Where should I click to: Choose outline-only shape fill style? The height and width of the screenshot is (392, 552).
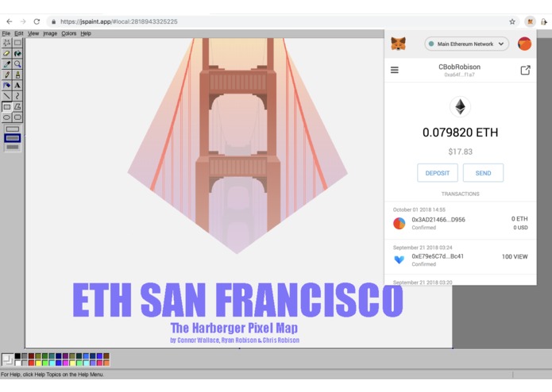point(13,129)
